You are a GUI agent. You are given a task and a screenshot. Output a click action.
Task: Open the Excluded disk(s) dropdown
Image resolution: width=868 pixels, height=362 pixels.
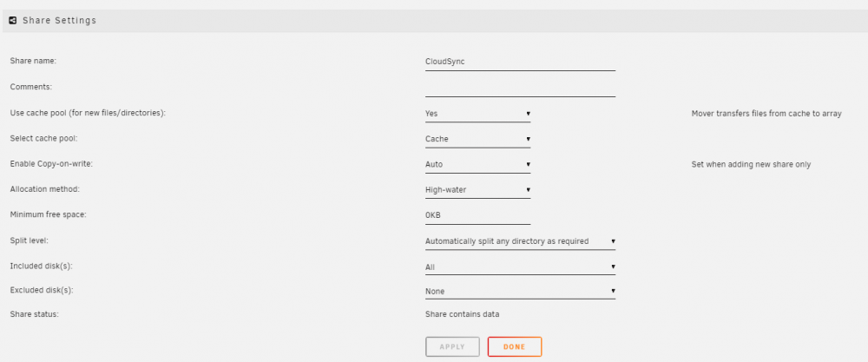point(520,291)
